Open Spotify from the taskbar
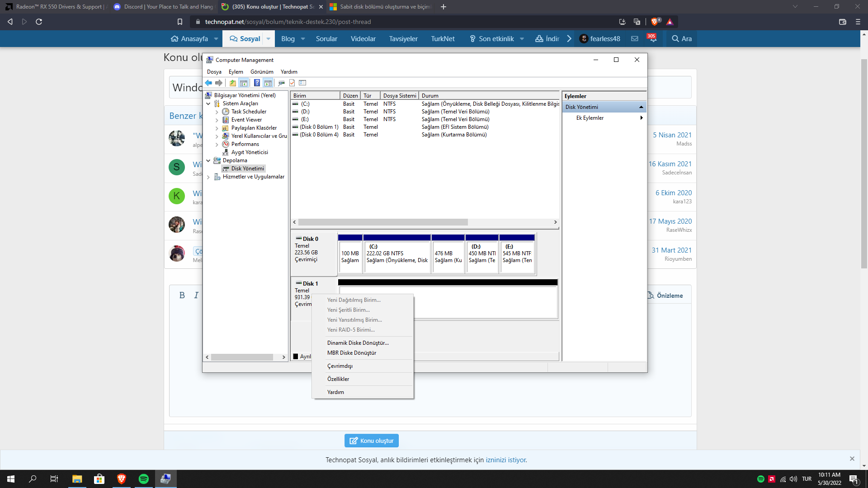 coord(143,479)
